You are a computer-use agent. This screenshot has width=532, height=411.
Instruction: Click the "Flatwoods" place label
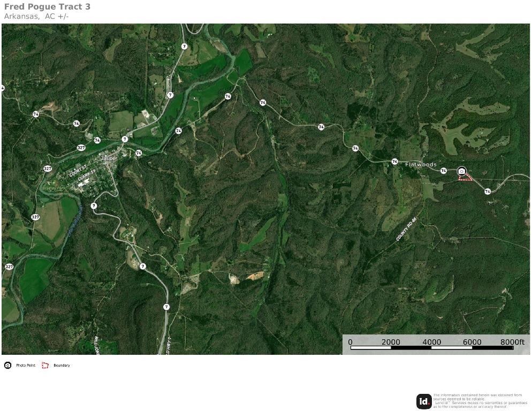(x=421, y=164)
